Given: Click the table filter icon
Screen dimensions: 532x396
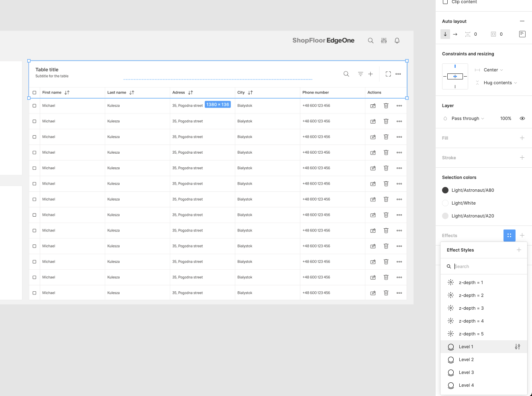Looking at the screenshot, I should pos(361,74).
